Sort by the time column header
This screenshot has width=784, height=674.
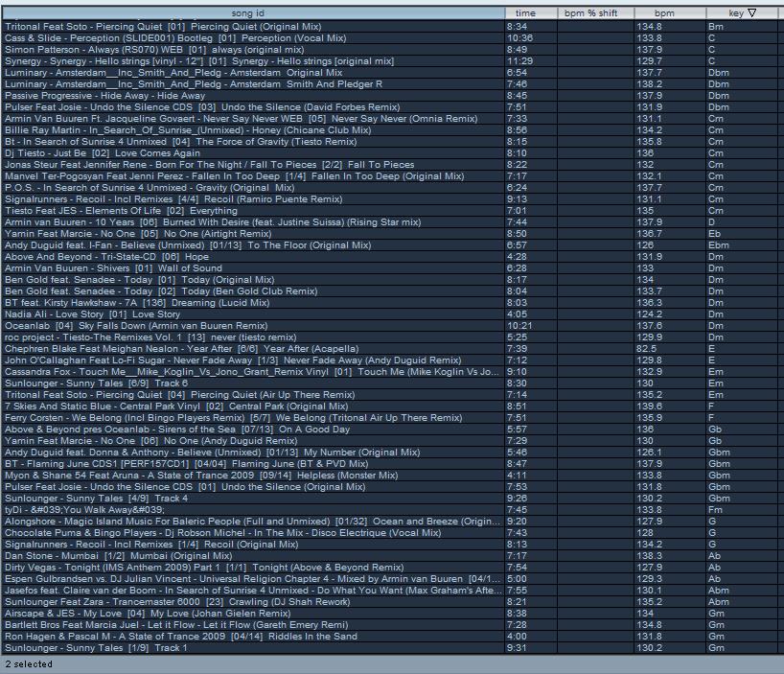click(531, 13)
